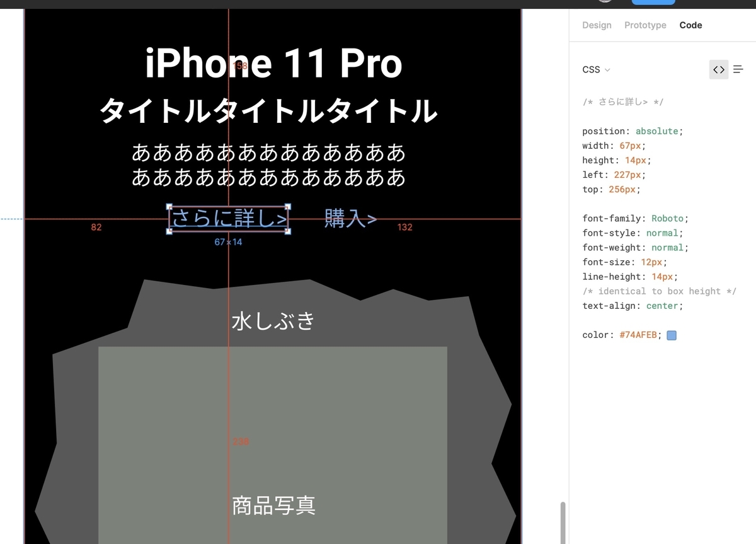Select the code view icon
The image size is (756, 544).
[719, 69]
